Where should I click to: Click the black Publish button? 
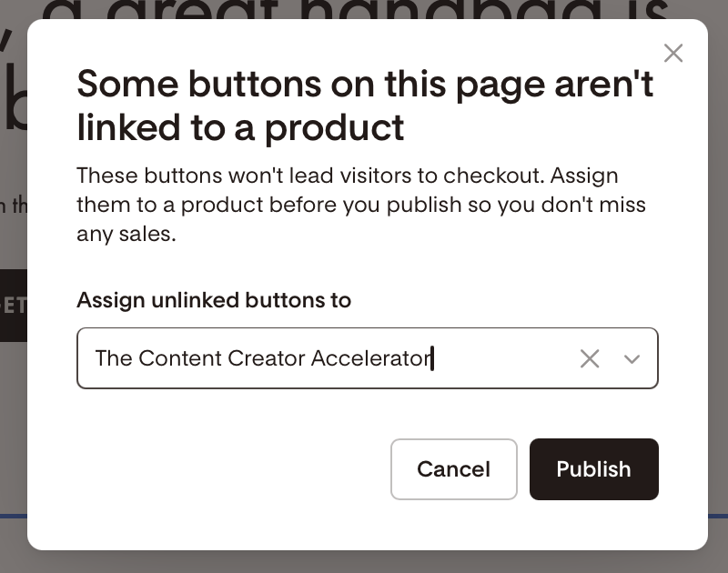(594, 469)
